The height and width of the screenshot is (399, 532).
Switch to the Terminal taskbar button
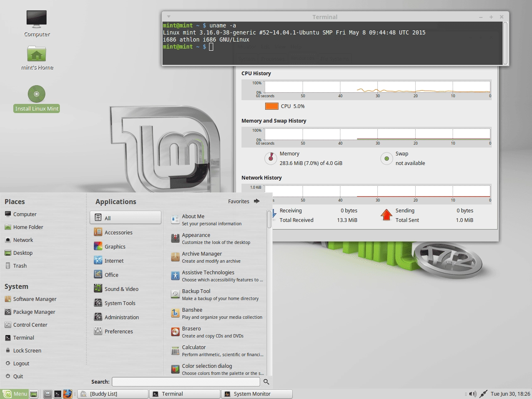tap(185, 394)
